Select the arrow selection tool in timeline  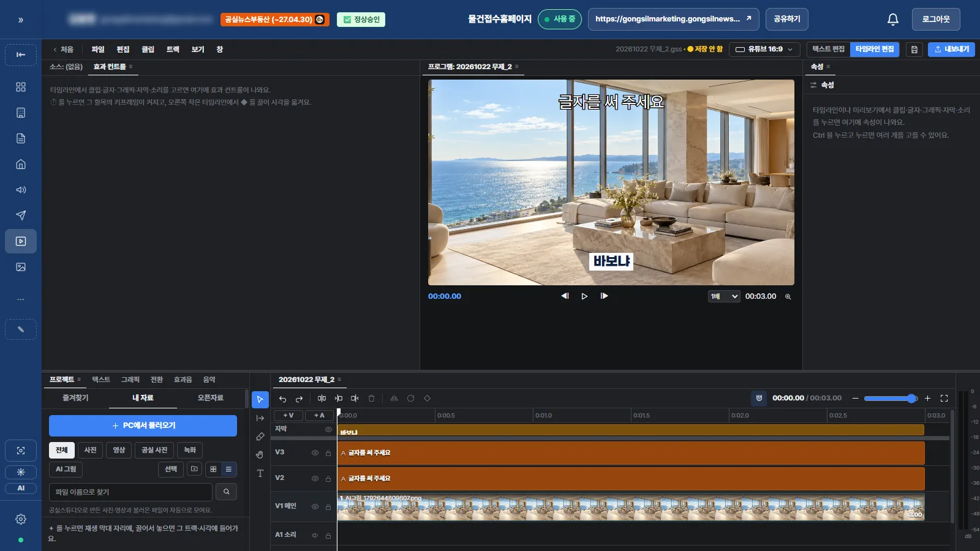260,399
